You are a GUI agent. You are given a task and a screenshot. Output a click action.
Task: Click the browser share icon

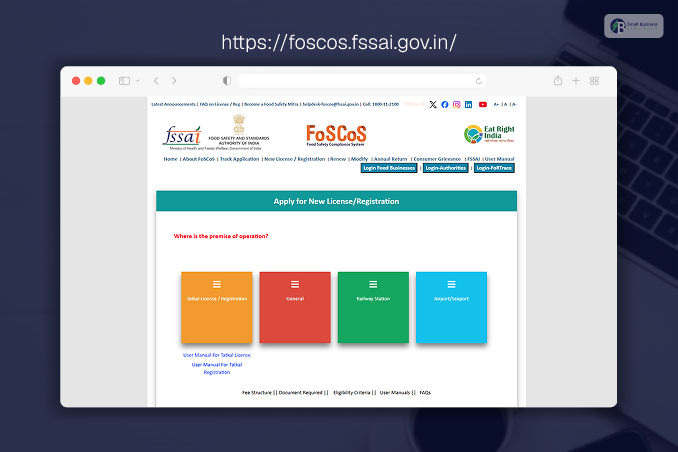[x=558, y=81]
